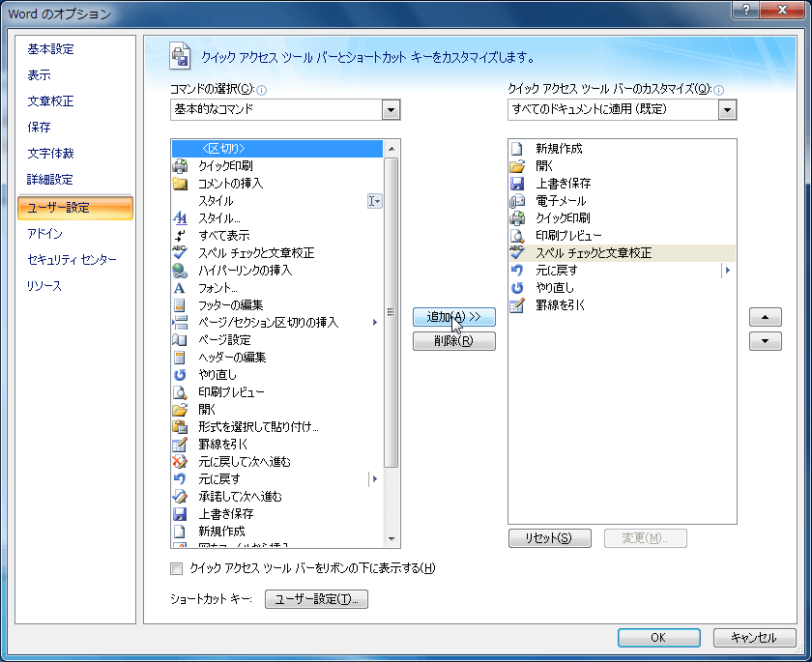Open the 詳細設定 category
Image resolution: width=812 pixels, height=662 pixels.
point(50,180)
